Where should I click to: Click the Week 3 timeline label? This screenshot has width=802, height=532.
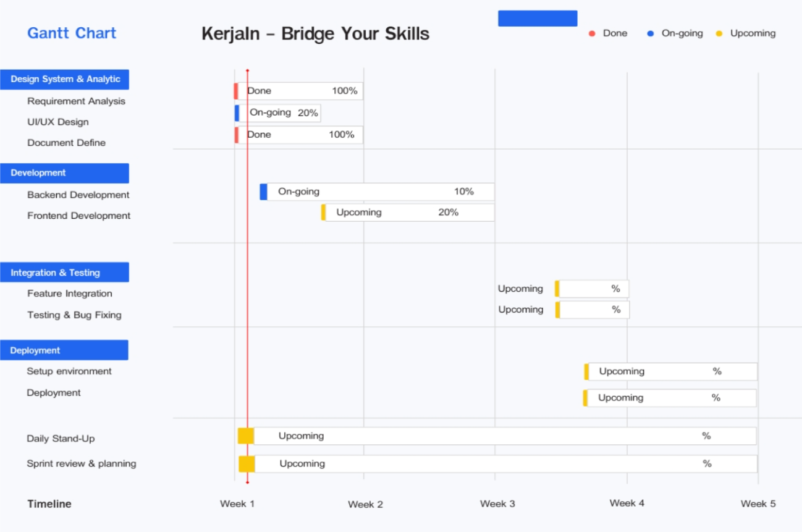click(497, 504)
